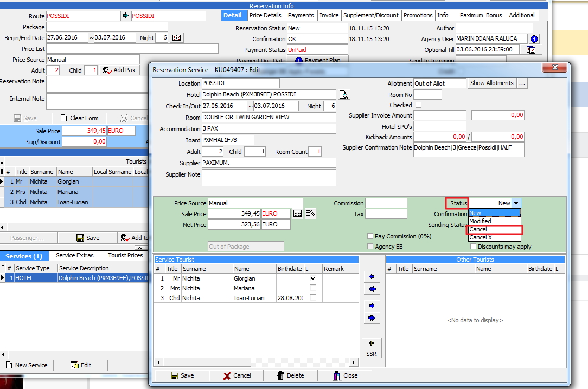Toggle the Checked checkbox
Viewport: 588px width, 389px height.
click(418, 105)
